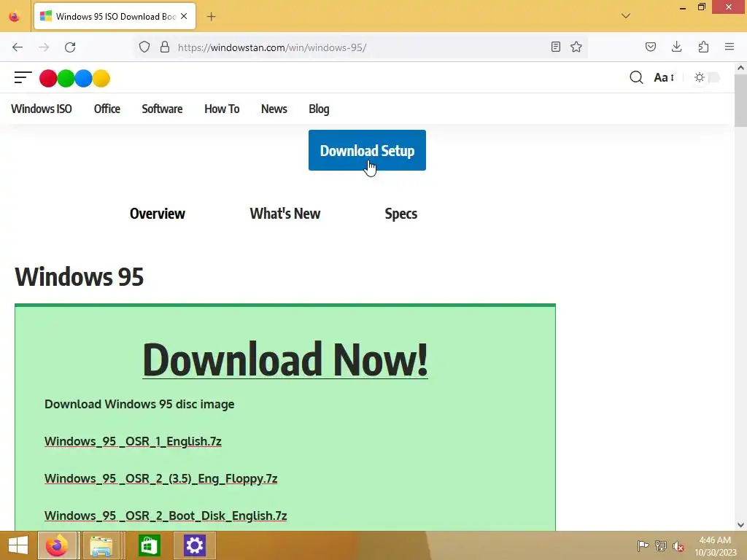Toggle reader view icon in address bar

pyautogui.click(x=555, y=47)
